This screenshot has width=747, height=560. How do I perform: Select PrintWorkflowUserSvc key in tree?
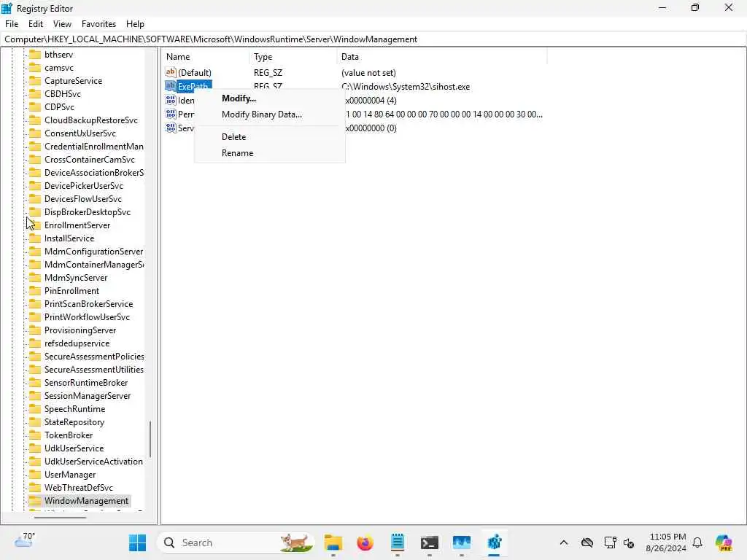tap(88, 317)
